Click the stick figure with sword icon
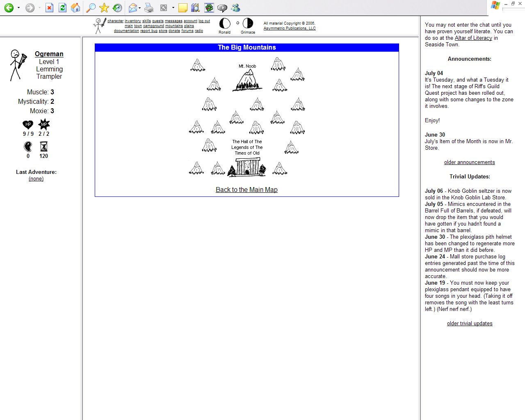 pyautogui.click(x=100, y=25)
